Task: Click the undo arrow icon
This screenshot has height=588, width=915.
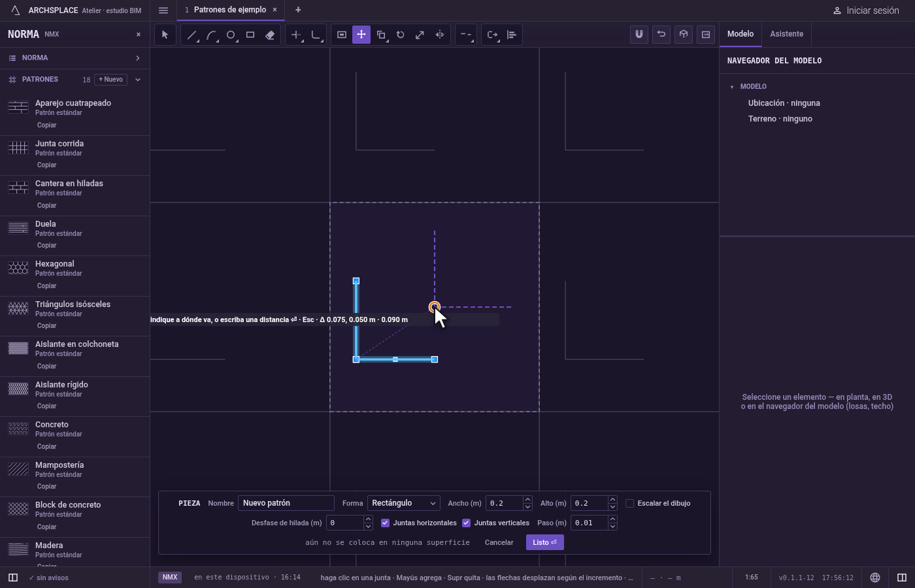Action: pyautogui.click(x=661, y=35)
